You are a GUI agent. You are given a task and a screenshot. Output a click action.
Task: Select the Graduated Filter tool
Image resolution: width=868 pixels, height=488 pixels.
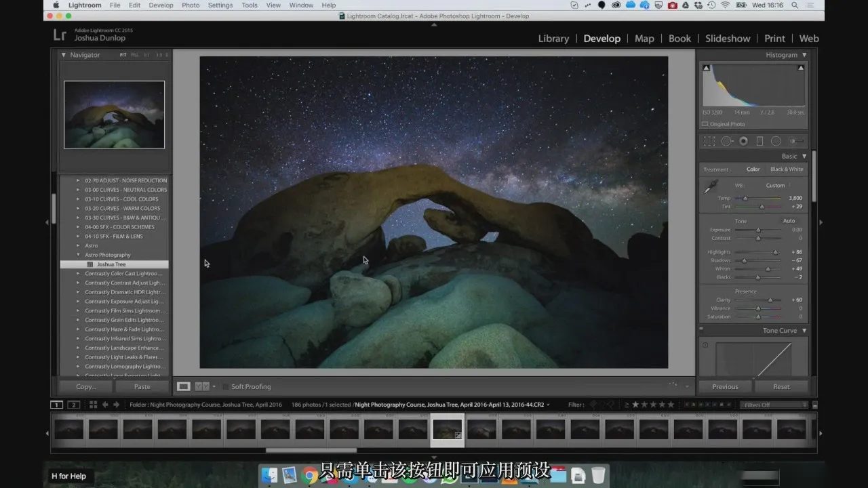point(759,141)
